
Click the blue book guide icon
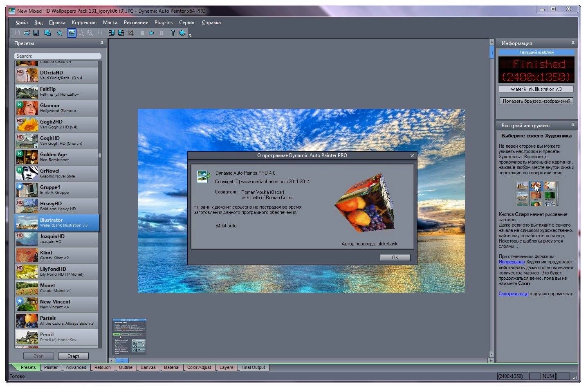(182, 33)
